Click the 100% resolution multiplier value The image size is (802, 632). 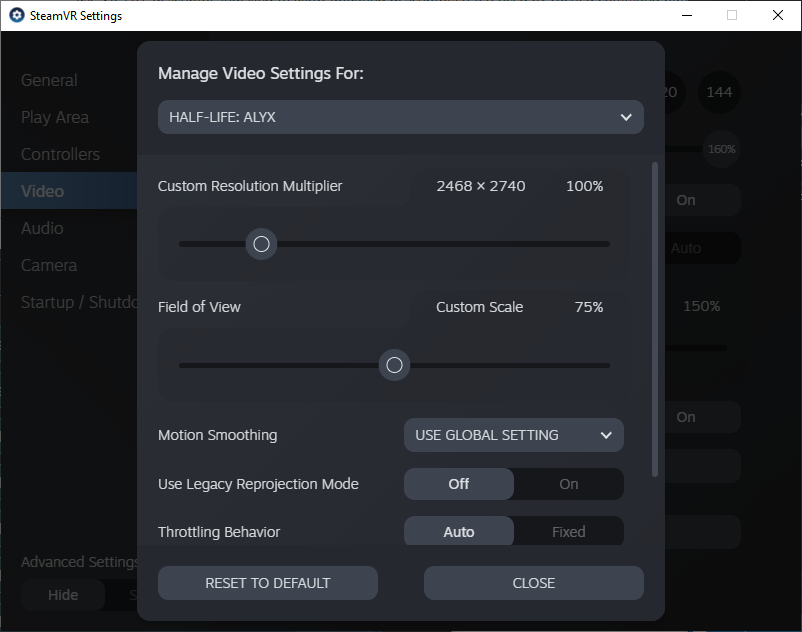(x=585, y=186)
